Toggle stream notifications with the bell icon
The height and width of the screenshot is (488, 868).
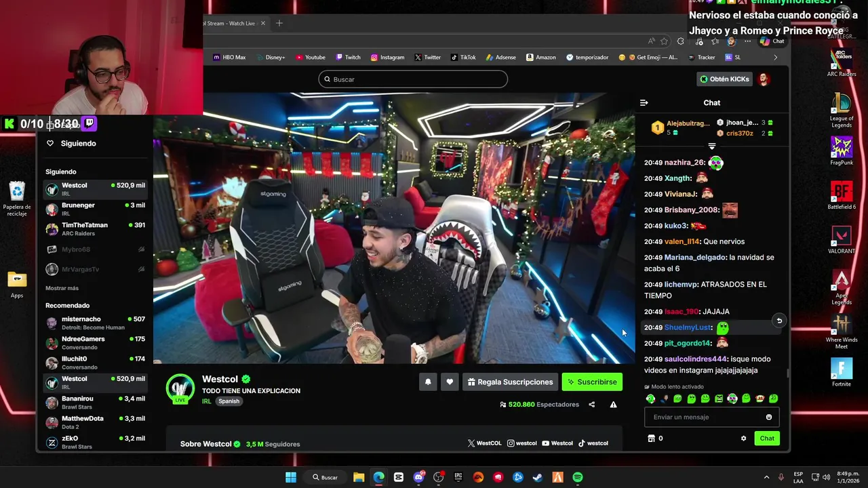tap(428, 382)
